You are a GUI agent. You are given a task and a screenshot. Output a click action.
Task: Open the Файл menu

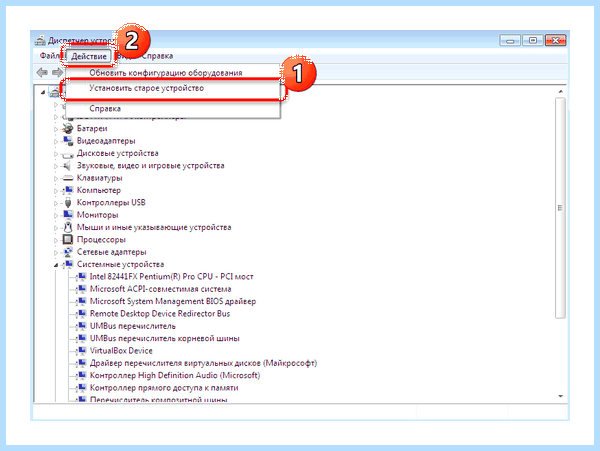pyautogui.click(x=50, y=56)
